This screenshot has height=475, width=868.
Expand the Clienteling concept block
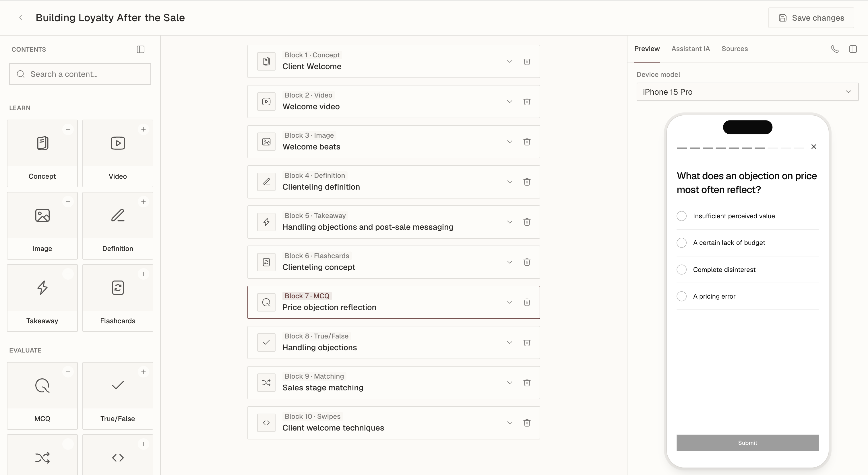pos(509,262)
